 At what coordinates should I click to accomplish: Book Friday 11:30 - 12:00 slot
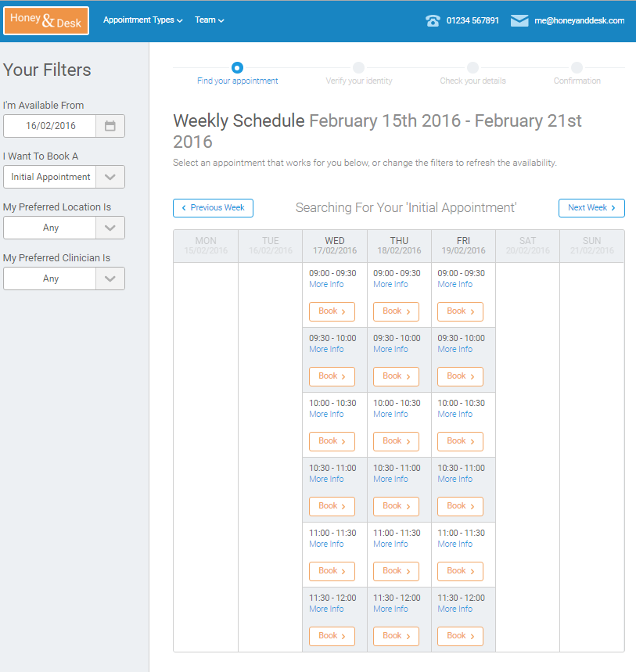point(460,636)
